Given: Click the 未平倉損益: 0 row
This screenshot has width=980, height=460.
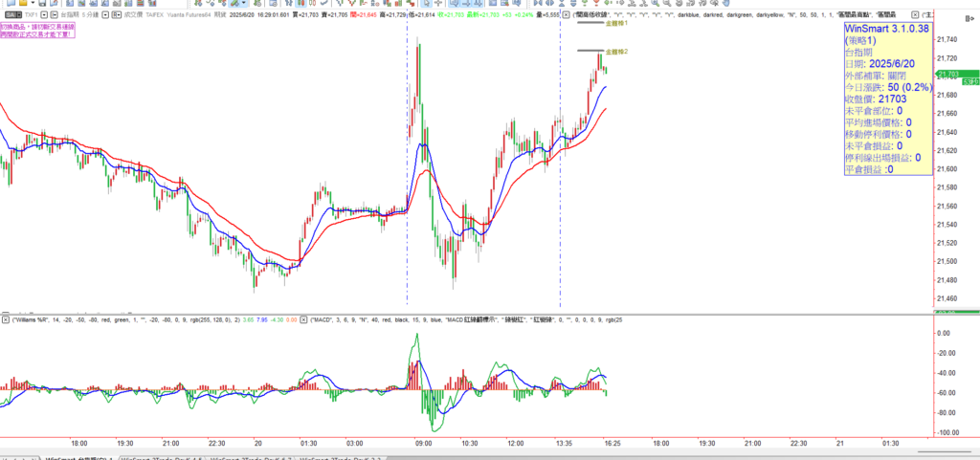Looking at the screenshot, I should (x=876, y=145).
